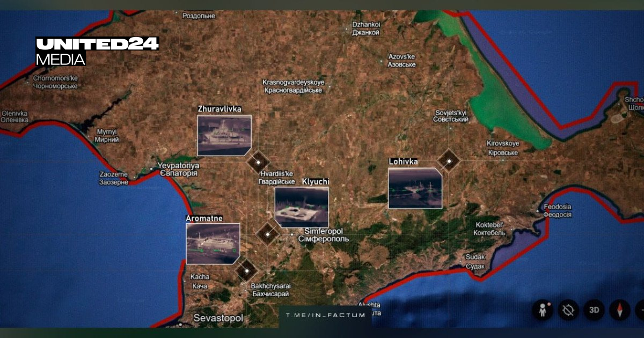Select the Olenivka place label
This screenshot has height=338, width=644.
pyautogui.click(x=14, y=116)
